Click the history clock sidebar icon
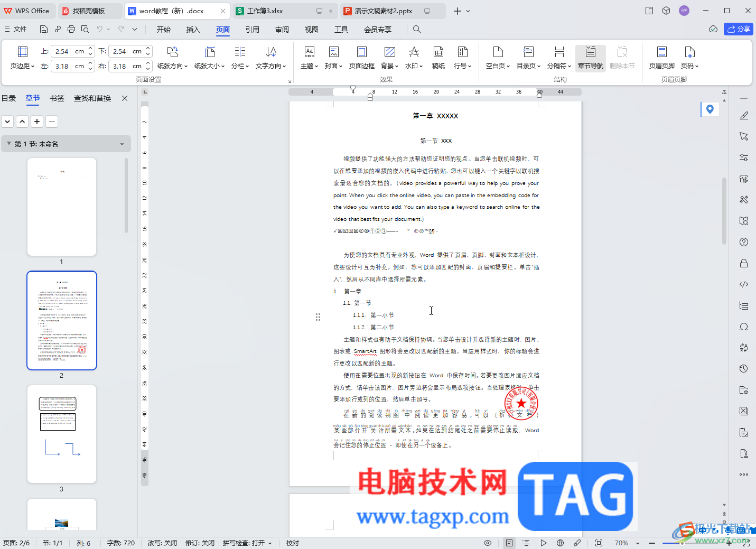This screenshot has width=756, height=549. [744, 369]
